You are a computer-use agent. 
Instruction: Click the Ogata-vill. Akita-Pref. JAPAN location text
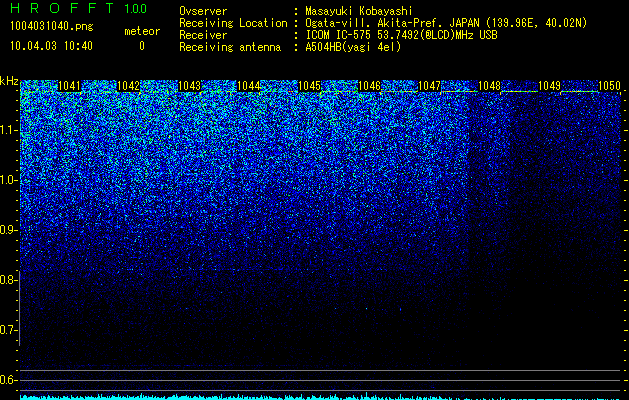(x=446, y=23)
